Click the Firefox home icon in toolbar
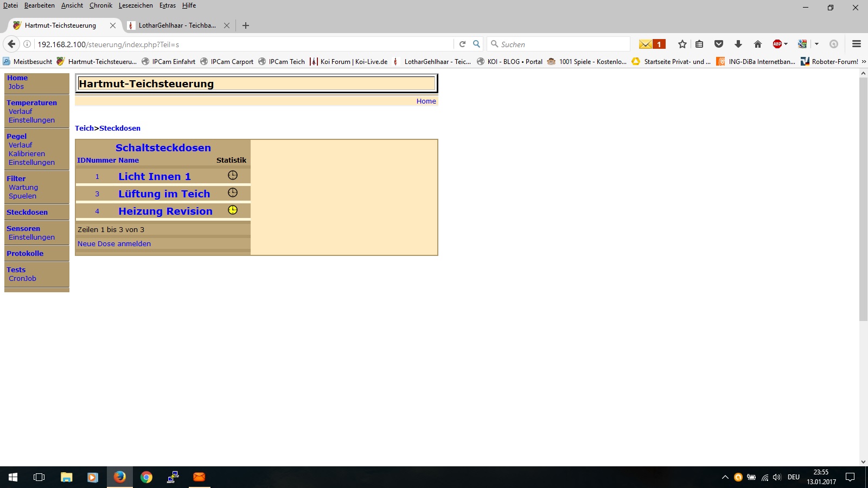Viewport: 868px width, 488px height. pos(757,44)
